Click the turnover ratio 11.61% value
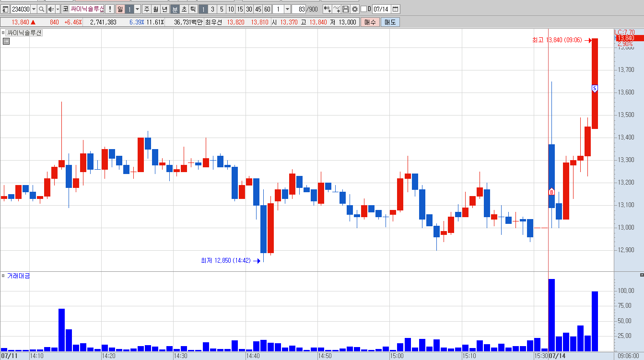Image resolution: width=644 pixels, height=360 pixels. pos(155,22)
